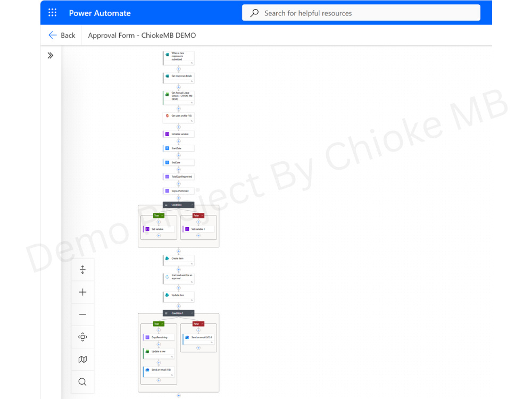532x399 pixels.
Task: Select the TotalDaysRequested compose action
Action: [178, 177]
